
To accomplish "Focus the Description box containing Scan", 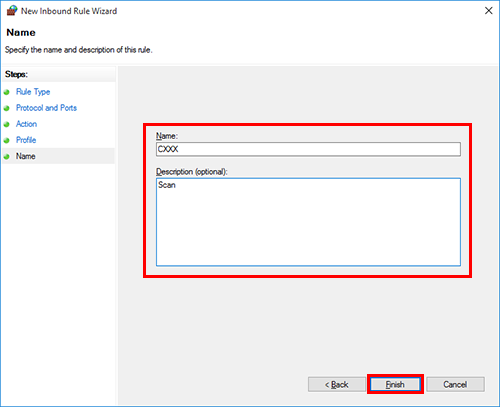I will [308, 222].
